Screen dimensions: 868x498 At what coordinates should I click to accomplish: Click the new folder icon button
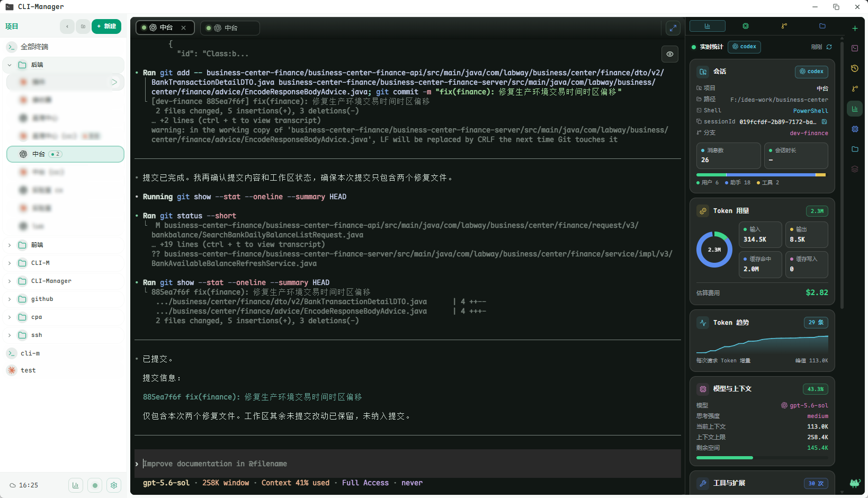click(x=83, y=26)
